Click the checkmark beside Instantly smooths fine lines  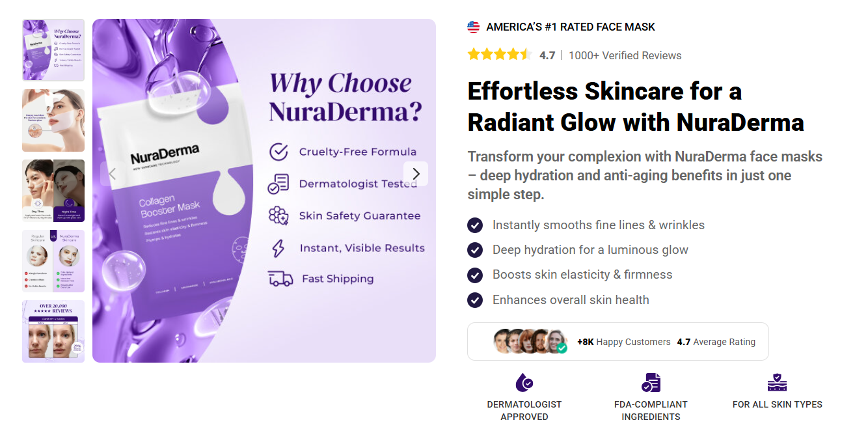click(x=475, y=225)
